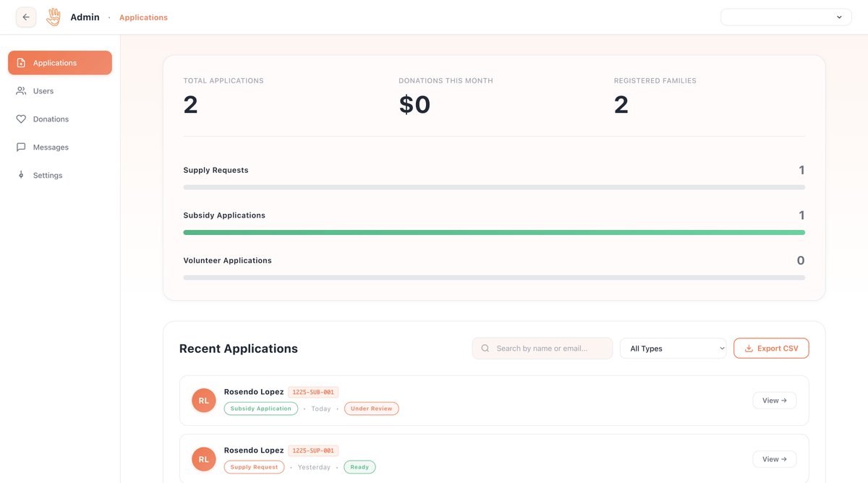Go to Donations in sidebar
Viewport: 868px width, 483px height.
point(60,119)
